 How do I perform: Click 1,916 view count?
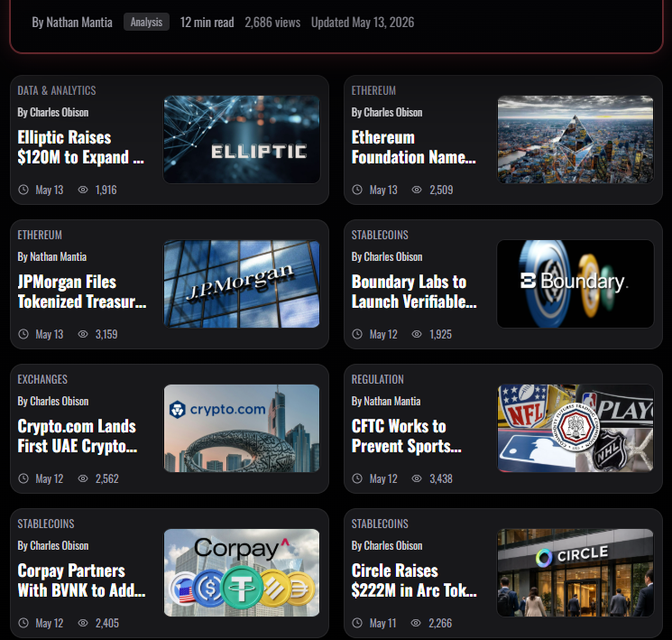(x=106, y=190)
